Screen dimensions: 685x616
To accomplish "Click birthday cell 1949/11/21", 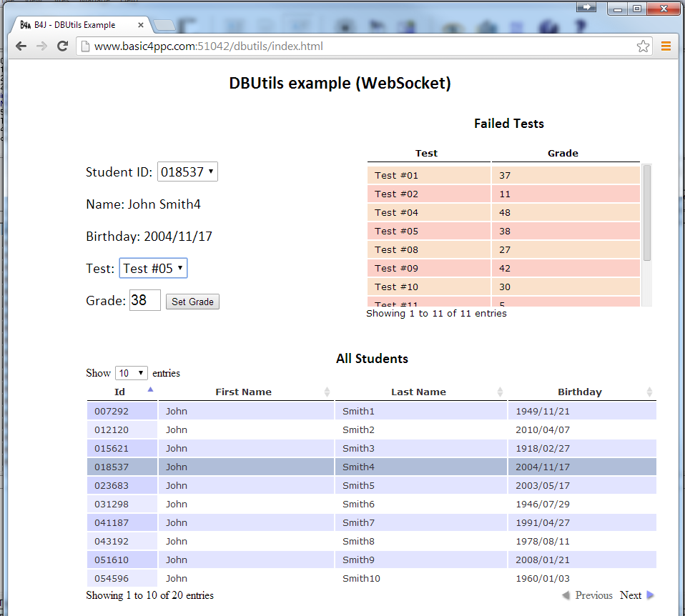I will pyautogui.click(x=582, y=411).
